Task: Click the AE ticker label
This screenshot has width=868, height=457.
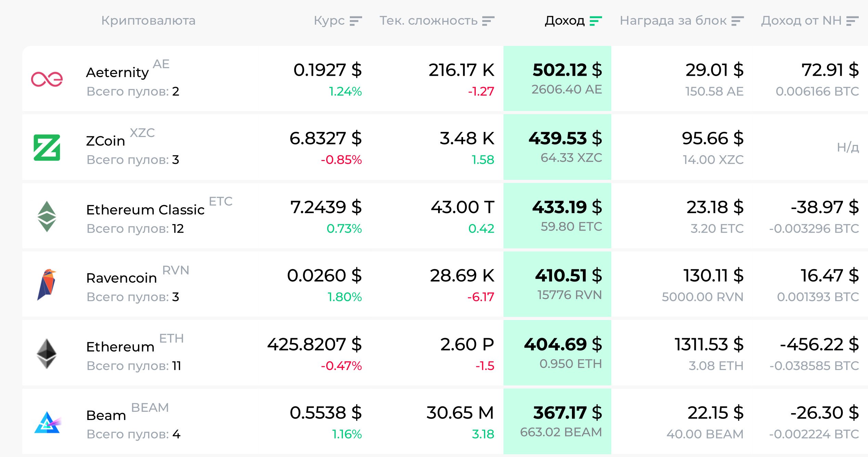Action: pyautogui.click(x=161, y=64)
